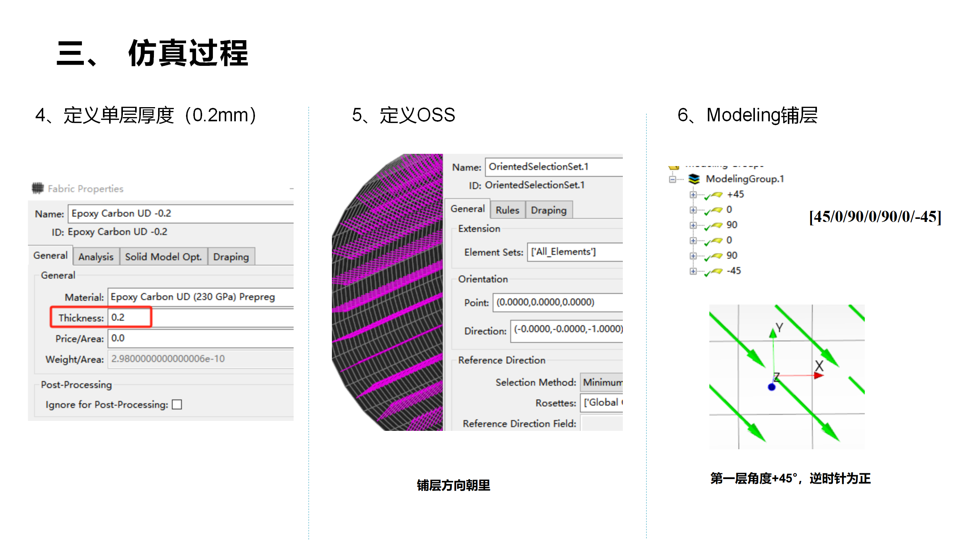980x551 pixels.
Task: Click 'ID: OrientedSelectionSet.1' text
Action: click(x=527, y=185)
